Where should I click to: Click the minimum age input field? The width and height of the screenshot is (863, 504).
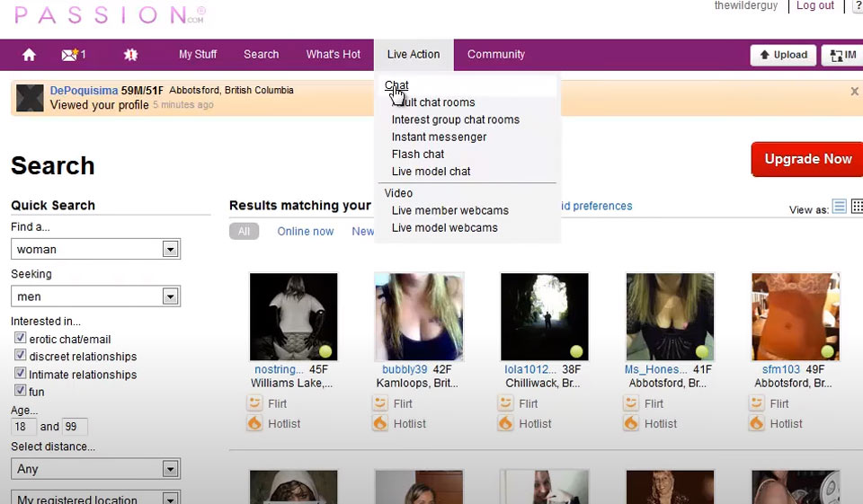(x=24, y=427)
